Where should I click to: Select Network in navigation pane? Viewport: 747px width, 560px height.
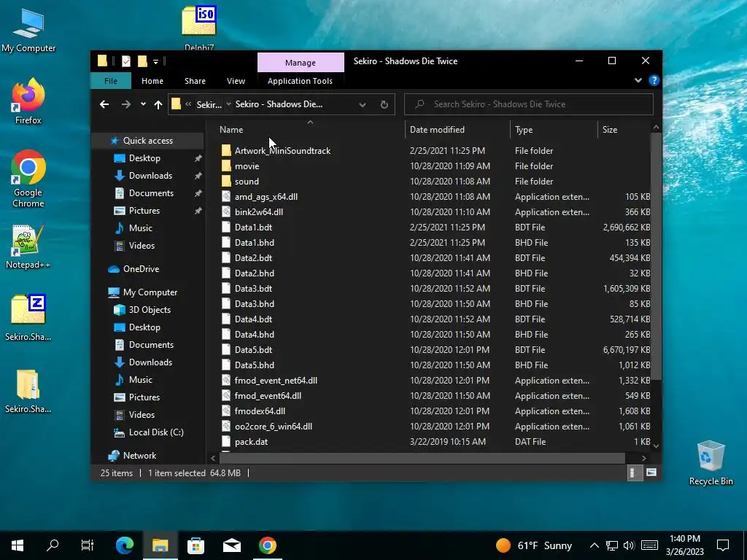click(x=139, y=456)
